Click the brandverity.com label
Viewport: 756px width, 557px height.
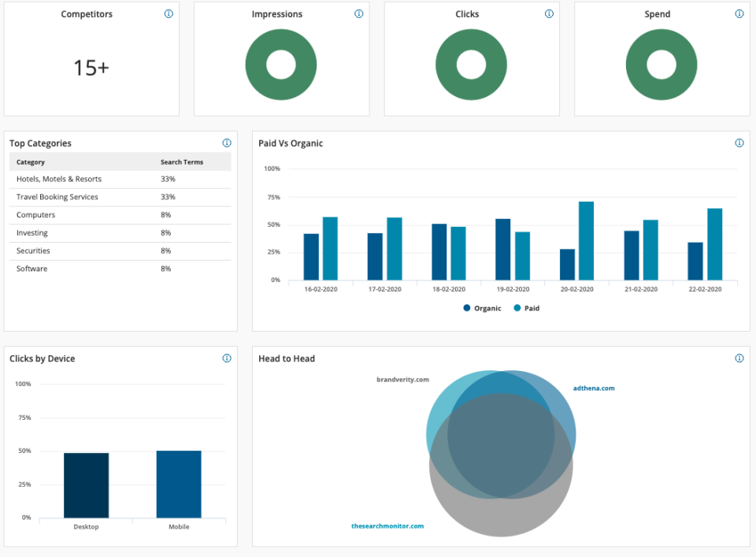tap(402, 380)
